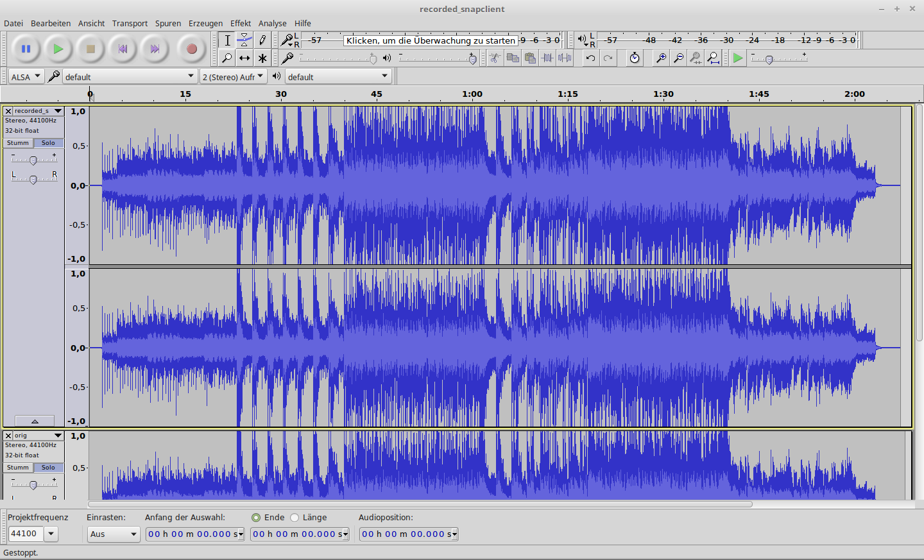Open the Spuren menu
Screen dimensions: 924x560
tap(167, 23)
